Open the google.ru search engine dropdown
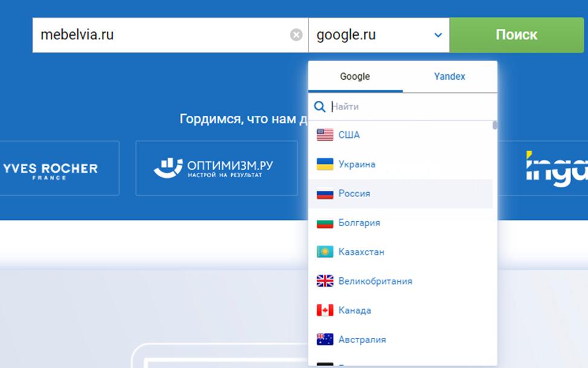 [x=379, y=35]
